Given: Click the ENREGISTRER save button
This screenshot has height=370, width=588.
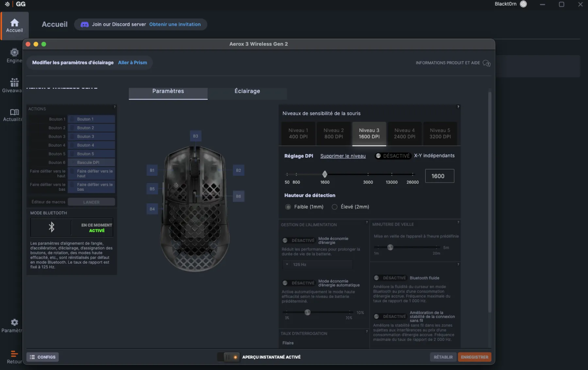Looking at the screenshot, I should click(474, 357).
